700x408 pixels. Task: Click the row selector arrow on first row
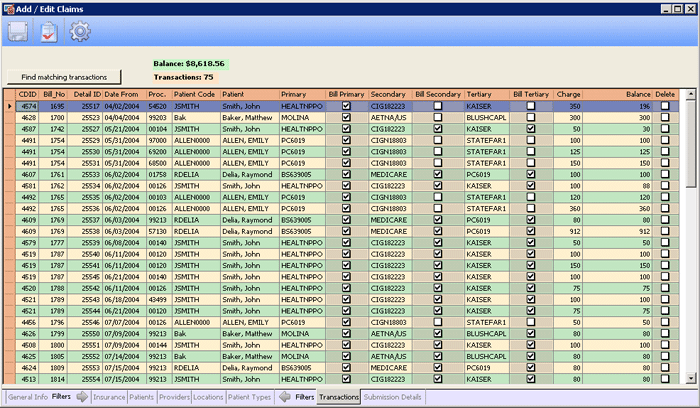point(10,106)
